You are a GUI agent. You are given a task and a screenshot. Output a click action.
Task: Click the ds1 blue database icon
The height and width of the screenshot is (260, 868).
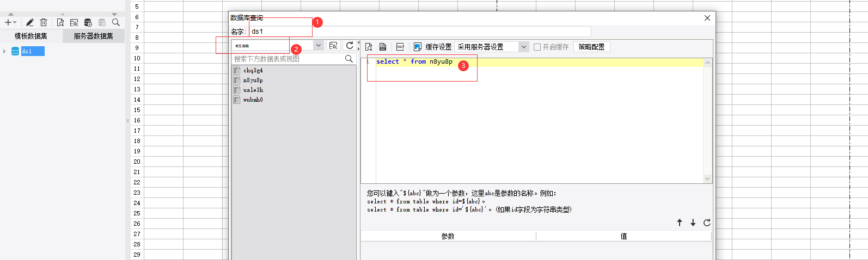tap(15, 51)
